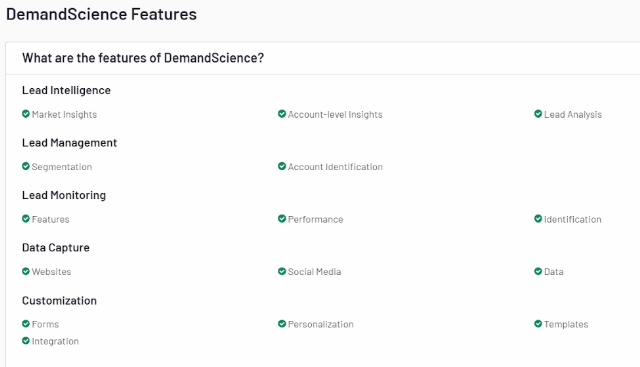Click the DemandScience Features page title

point(101,14)
